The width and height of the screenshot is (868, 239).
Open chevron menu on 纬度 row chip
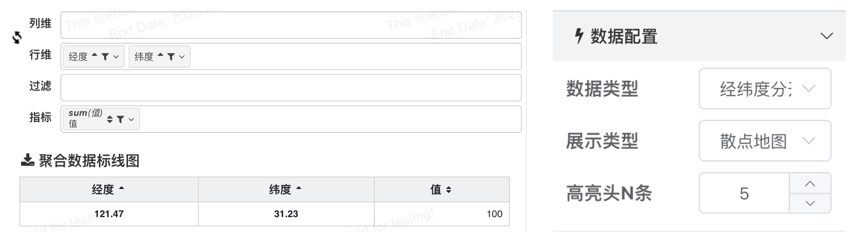(x=182, y=57)
